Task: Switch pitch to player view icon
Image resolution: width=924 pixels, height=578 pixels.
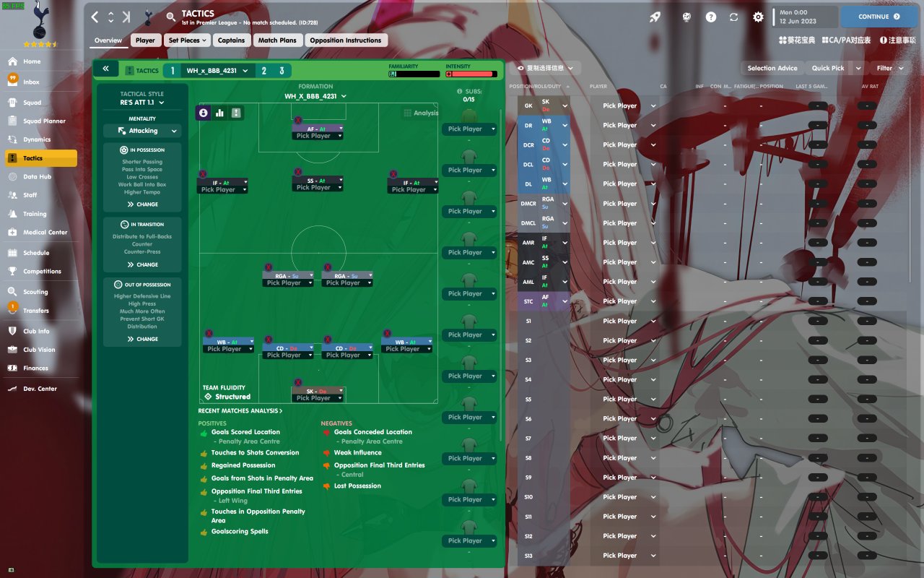Action: pos(204,113)
